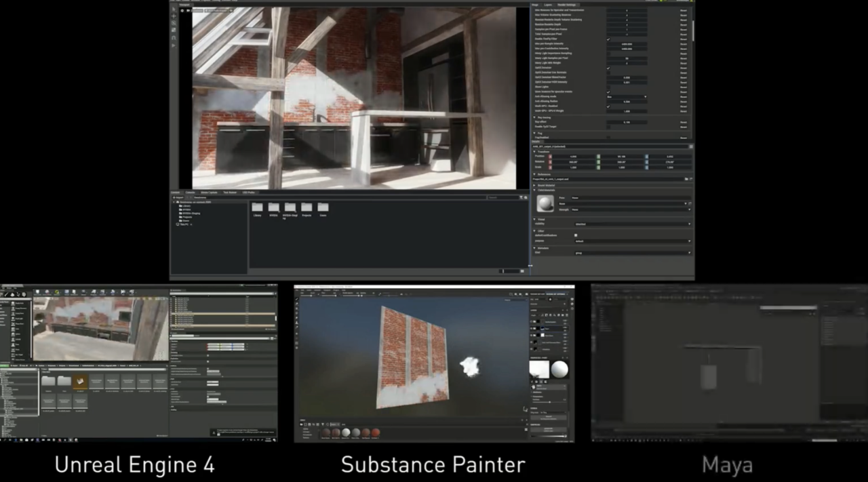Open the Projects folder thumbnail

(x=307, y=207)
